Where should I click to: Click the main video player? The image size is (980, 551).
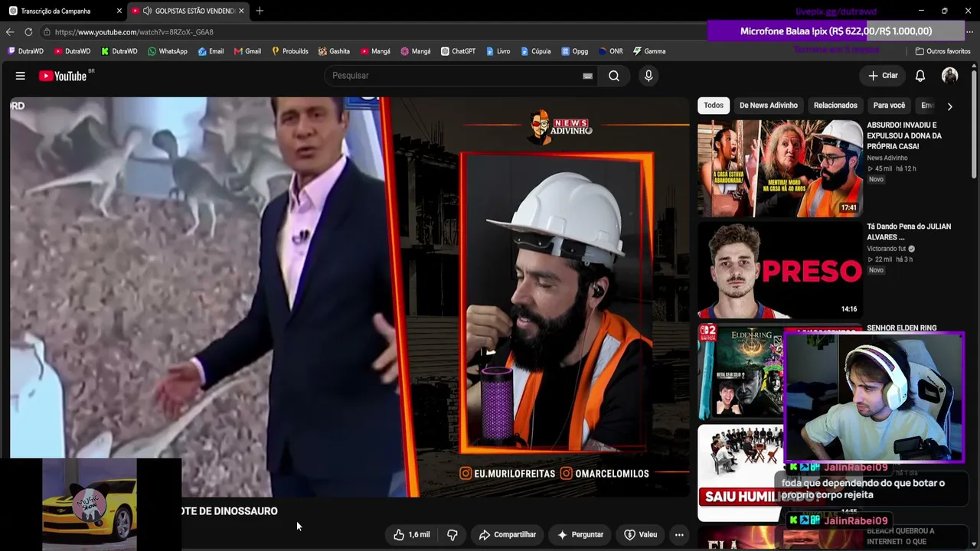(350, 297)
